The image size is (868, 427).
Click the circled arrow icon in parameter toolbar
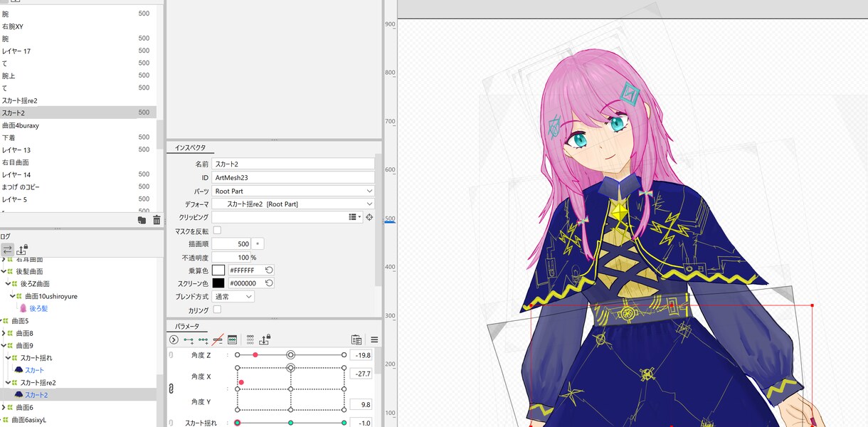pos(174,339)
